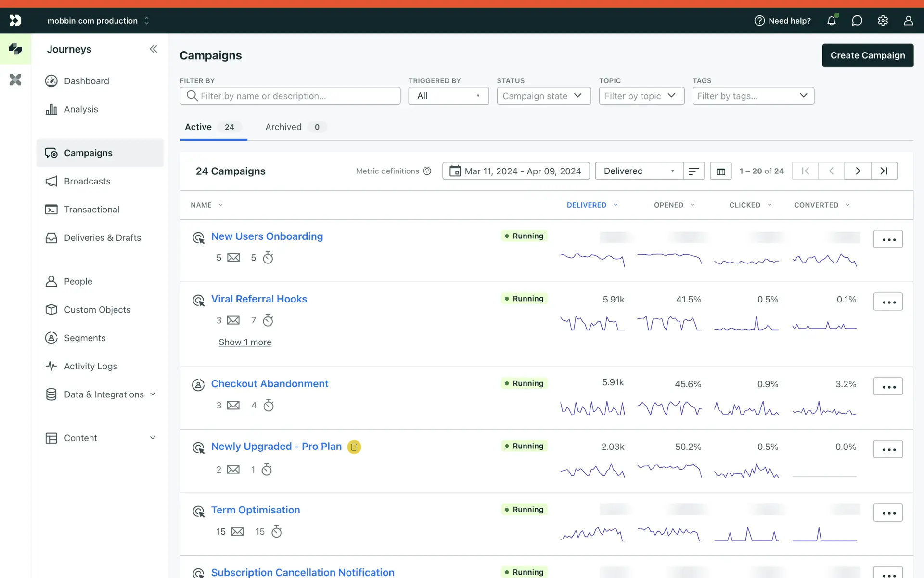Click the Show 1 more link
Viewport: 924px width, 578px height.
pos(245,342)
